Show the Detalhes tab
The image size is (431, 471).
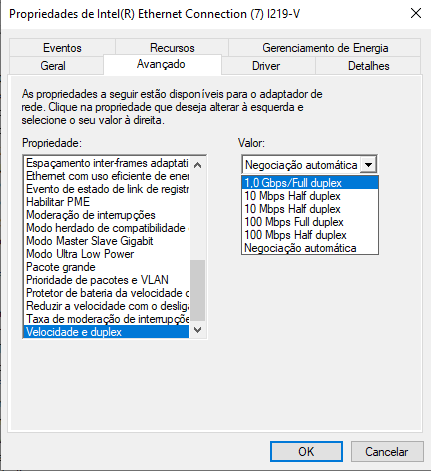[x=368, y=66]
